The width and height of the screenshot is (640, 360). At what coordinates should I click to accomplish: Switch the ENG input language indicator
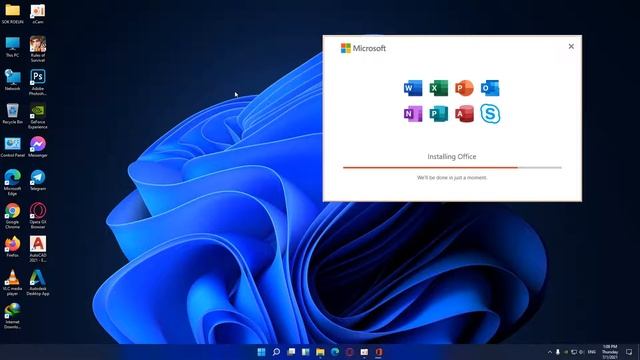(591, 352)
